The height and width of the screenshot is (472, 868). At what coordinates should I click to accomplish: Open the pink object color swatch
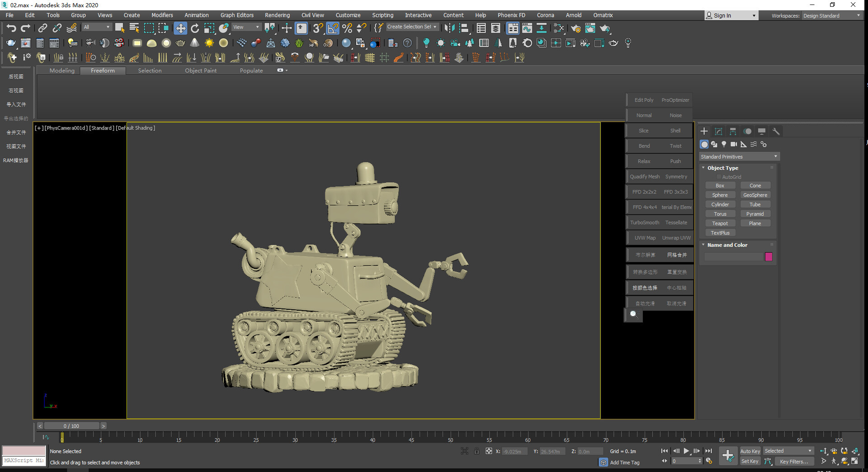tap(769, 257)
